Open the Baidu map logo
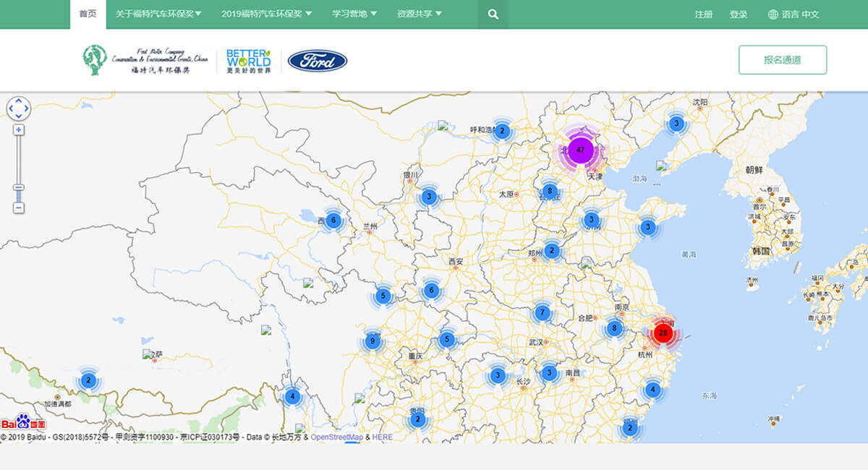The height and width of the screenshot is (470, 868). click(23, 423)
